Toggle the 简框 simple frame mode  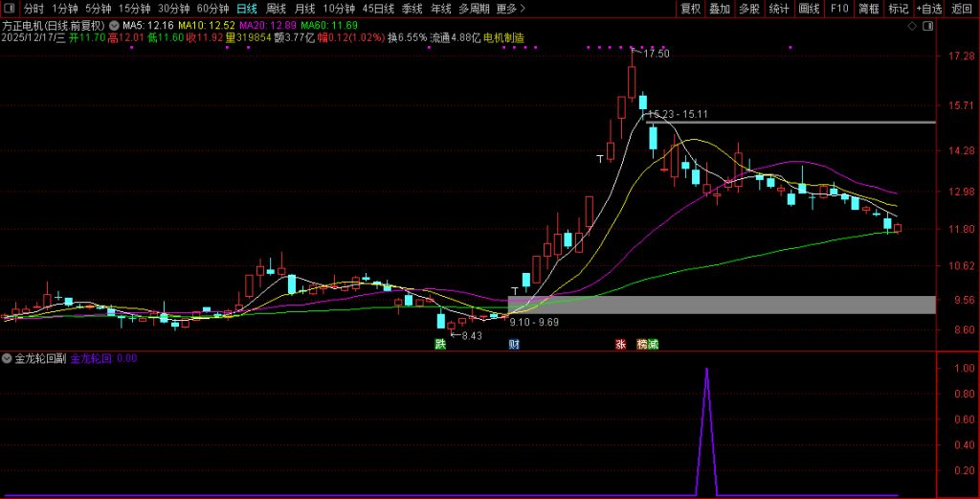click(868, 9)
